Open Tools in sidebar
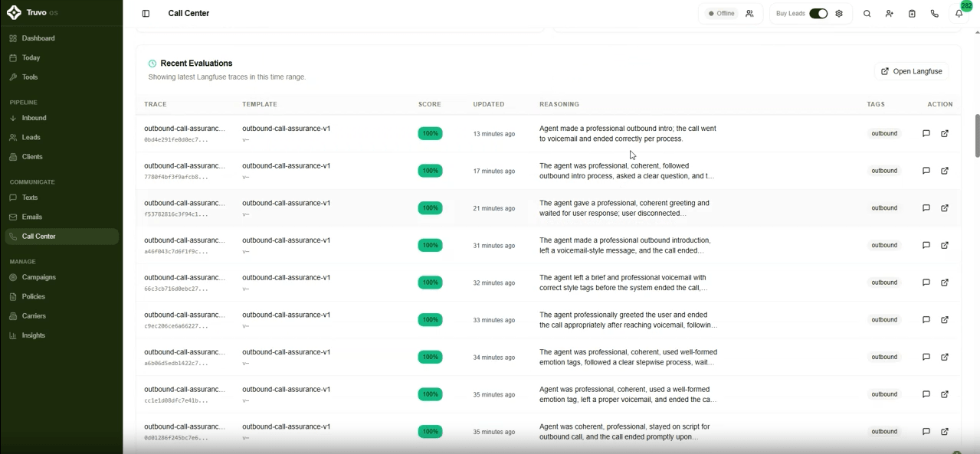 (x=61, y=77)
